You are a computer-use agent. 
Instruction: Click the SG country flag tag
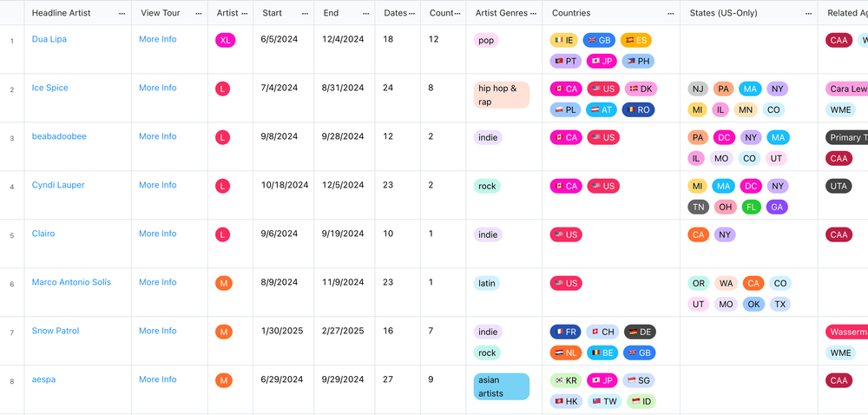click(x=638, y=381)
